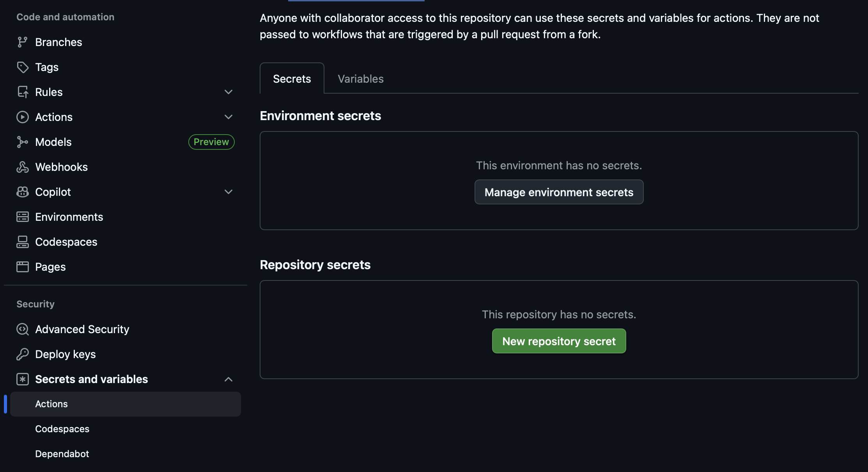Expand the Copilot section chevron

pyautogui.click(x=229, y=192)
